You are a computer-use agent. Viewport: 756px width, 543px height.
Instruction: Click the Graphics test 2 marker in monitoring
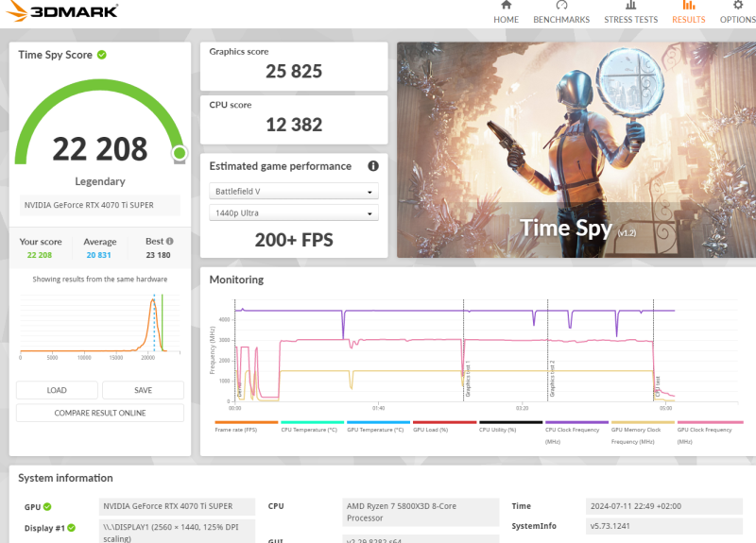tap(552, 379)
